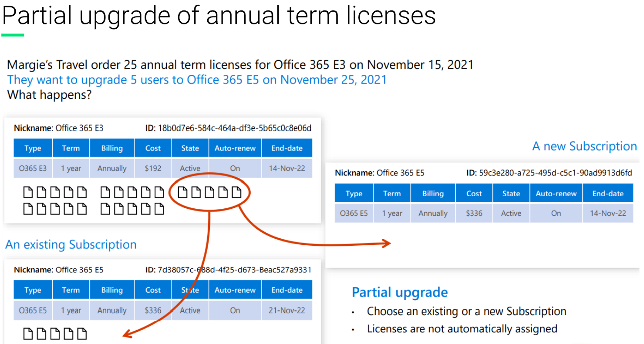Click 'Auto-renew' header in Office 365 E3 table
Screen dimensions: 644x344
[235, 148]
